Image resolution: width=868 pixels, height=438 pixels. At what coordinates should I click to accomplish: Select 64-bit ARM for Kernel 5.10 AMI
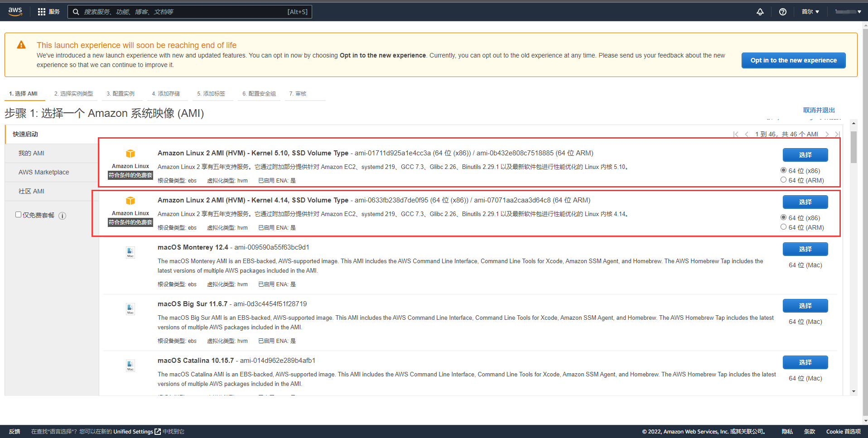[783, 180]
